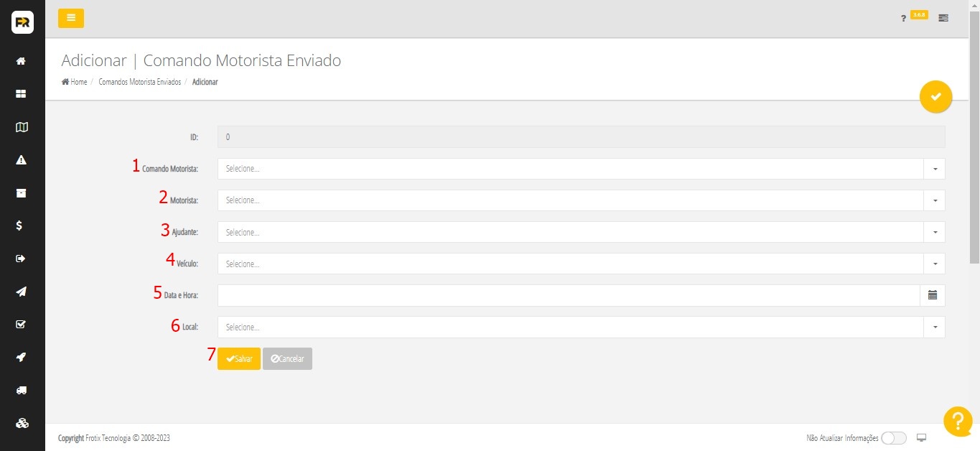Viewport: 980px width, 451px height.
Task: Open the Data e Hora calendar picker
Action: [933, 295]
